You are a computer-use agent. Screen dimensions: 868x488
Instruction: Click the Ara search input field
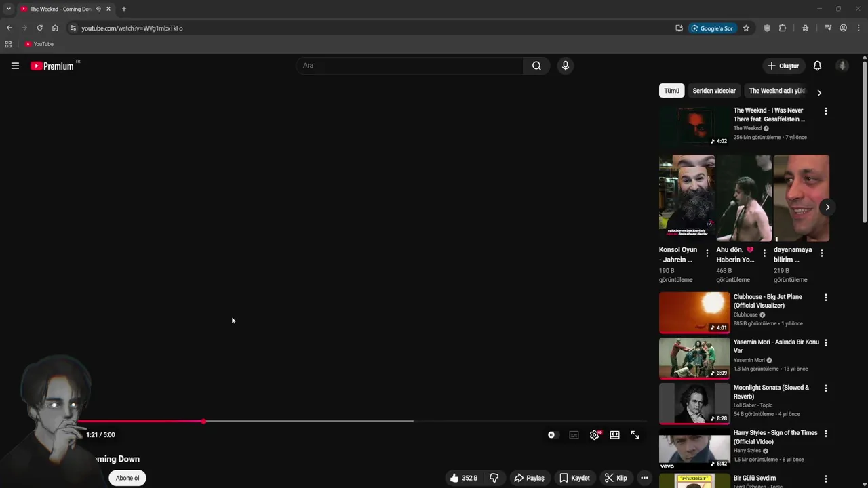[x=410, y=66]
